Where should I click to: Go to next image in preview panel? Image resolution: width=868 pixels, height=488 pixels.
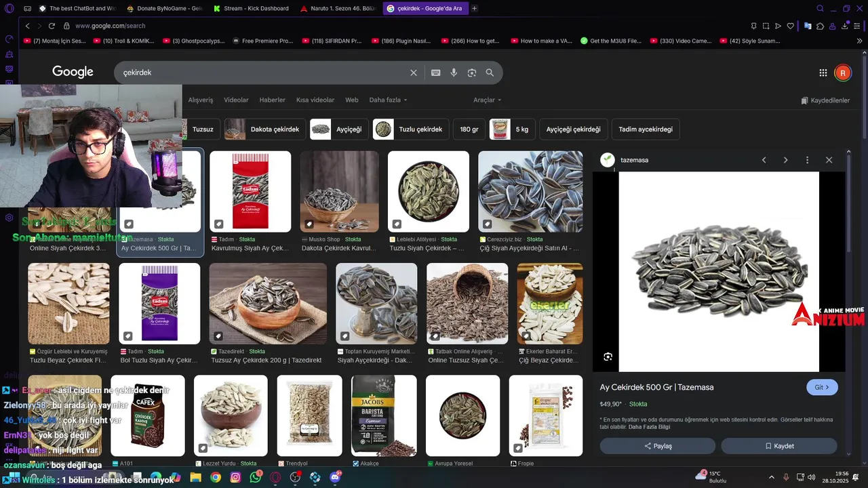[786, 160]
